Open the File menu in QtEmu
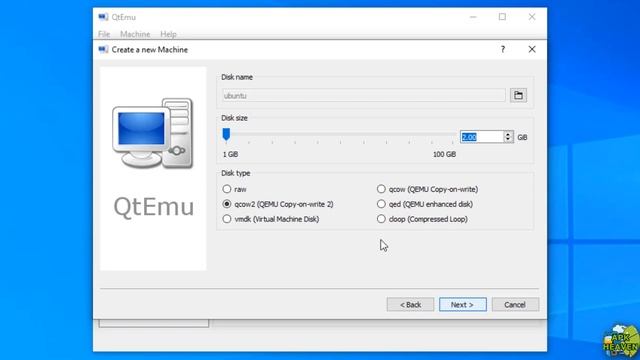Screen dimensions: 640x360 pyautogui.click(x=104, y=34)
